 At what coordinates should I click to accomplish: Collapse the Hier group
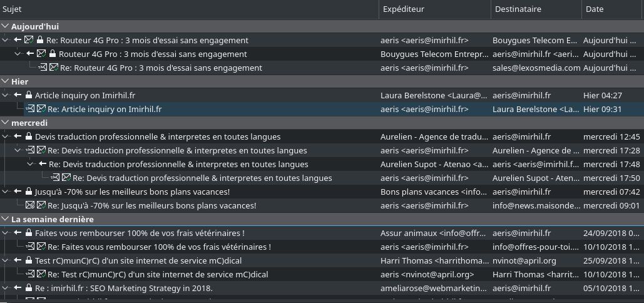point(5,81)
